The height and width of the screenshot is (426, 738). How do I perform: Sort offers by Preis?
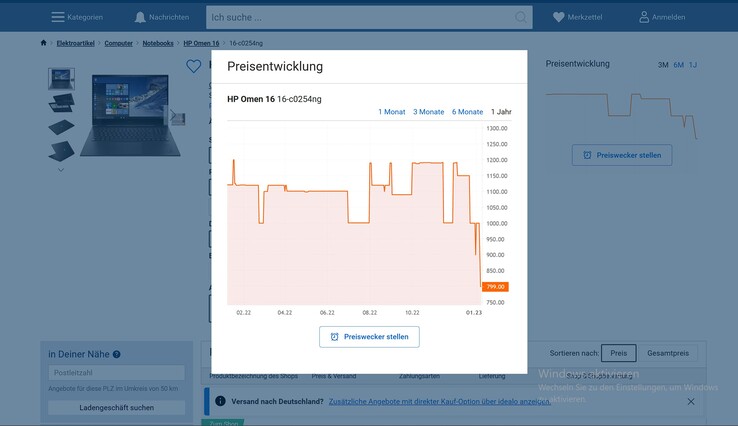point(618,353)
